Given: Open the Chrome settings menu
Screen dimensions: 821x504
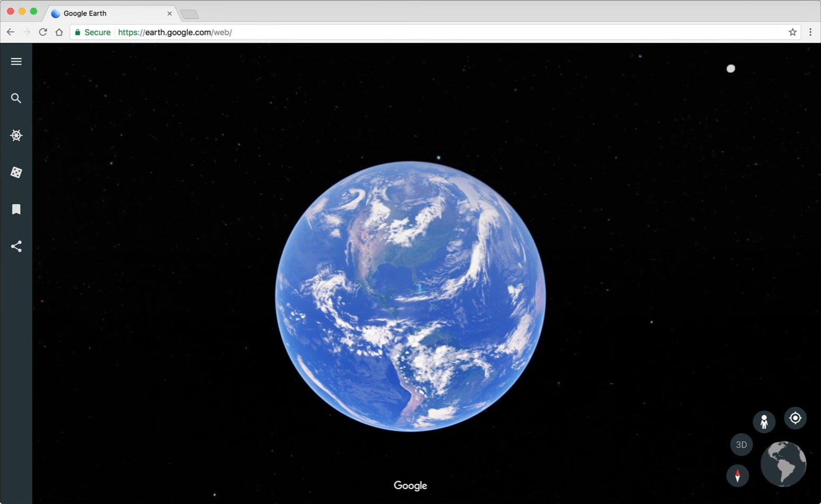Looking at the screenshot, I should 810,32.
